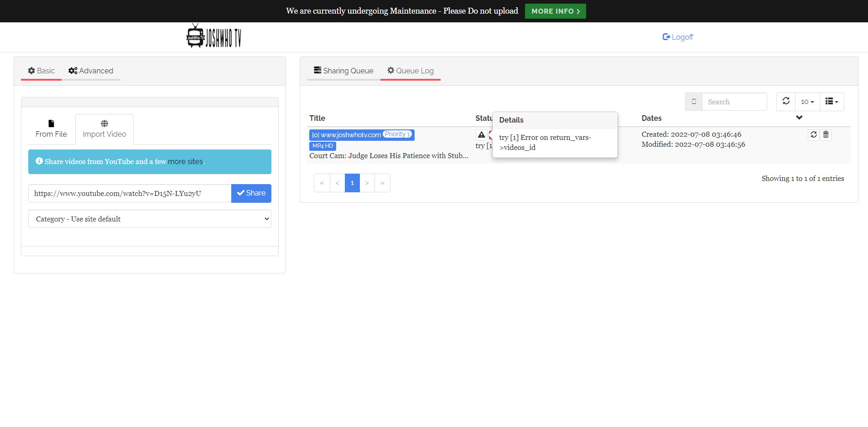Image resolution: width=868 pixels, height=427 pixels.
Task: Click the Queue Log gear icon
Action: point(390,70)
